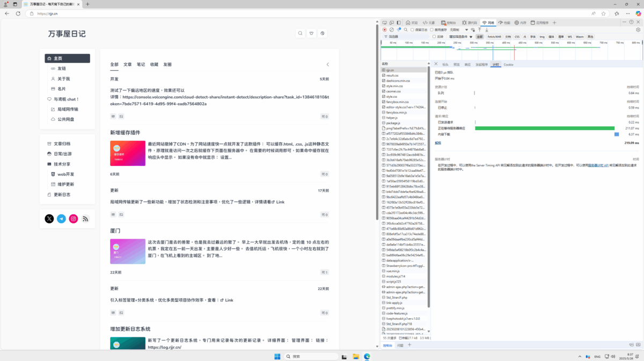The height and width of the screenshot is (361, 644).
Task: Collapse the post list with the chevron
Action: 328,64
